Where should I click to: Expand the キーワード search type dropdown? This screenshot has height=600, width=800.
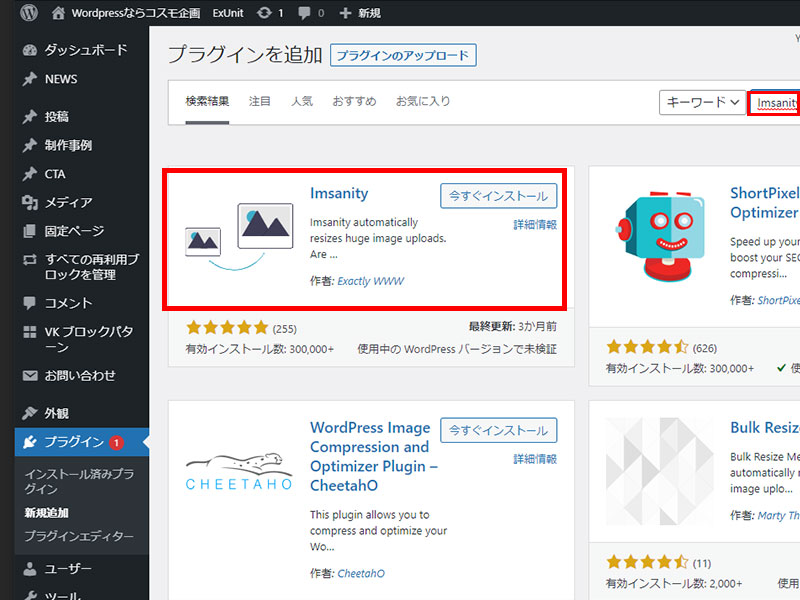tap(703, 102)
